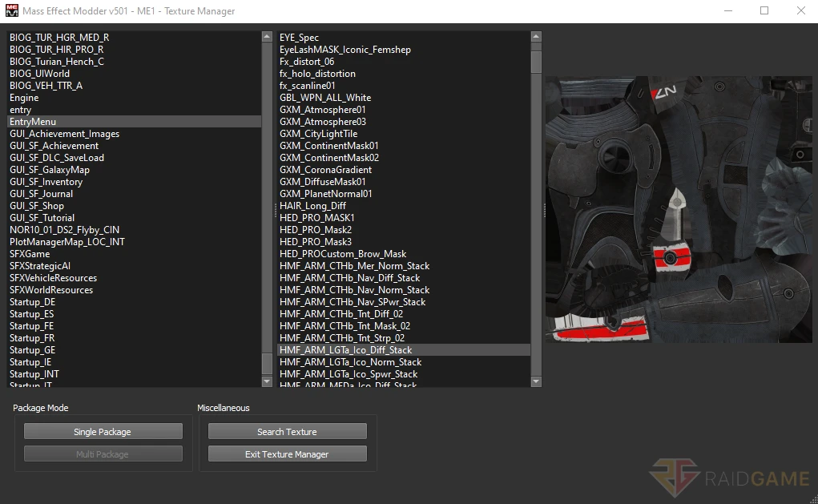Select the lowercase entry package
The width and height of the screenshot is (818, 504).
click(134, 110)
